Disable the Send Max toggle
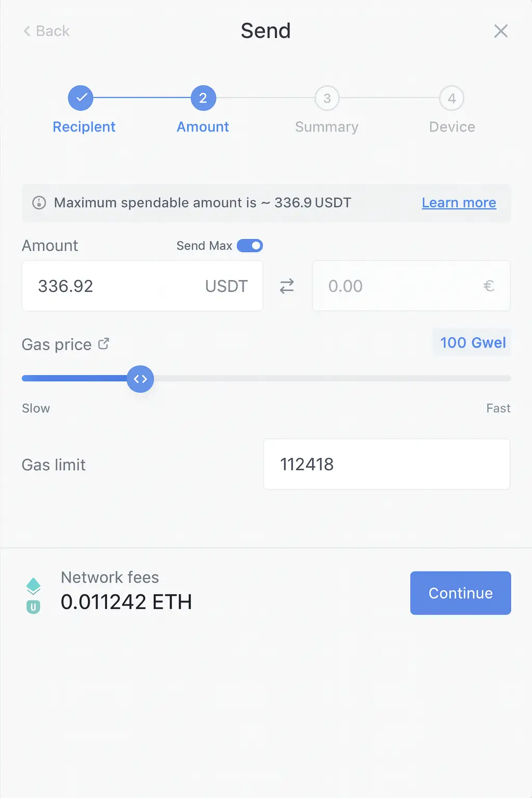Image resolution: width=532 pixels, height=798 pixels. pos(250,246)
